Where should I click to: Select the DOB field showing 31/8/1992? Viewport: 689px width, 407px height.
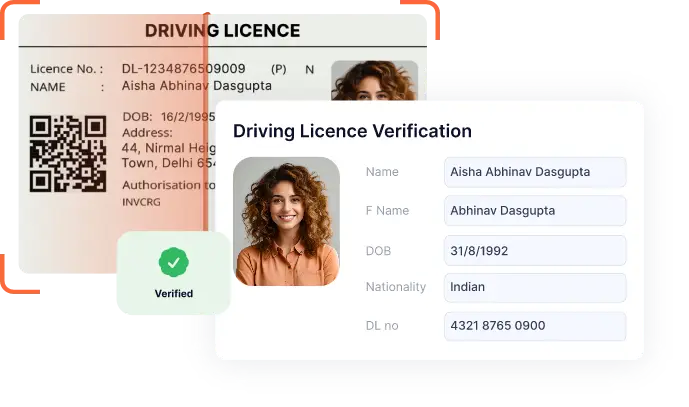coord(534,250)
